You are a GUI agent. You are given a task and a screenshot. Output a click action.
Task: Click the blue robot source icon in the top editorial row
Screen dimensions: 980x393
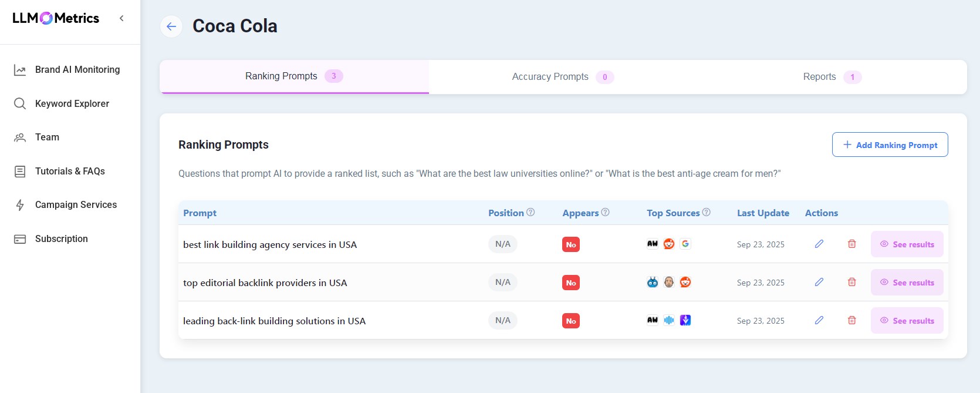(x=653, y=282)
